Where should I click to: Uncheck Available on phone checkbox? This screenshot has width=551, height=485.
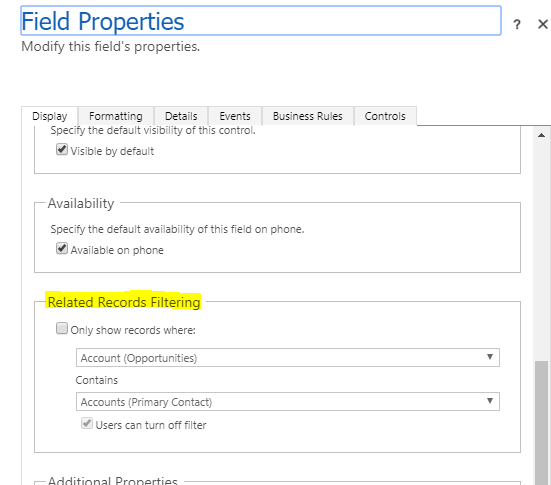pyautogui.click(x=62, y=248)
